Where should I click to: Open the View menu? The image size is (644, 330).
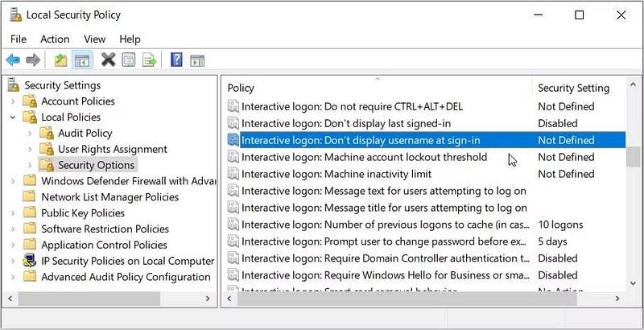pos(94,39)
